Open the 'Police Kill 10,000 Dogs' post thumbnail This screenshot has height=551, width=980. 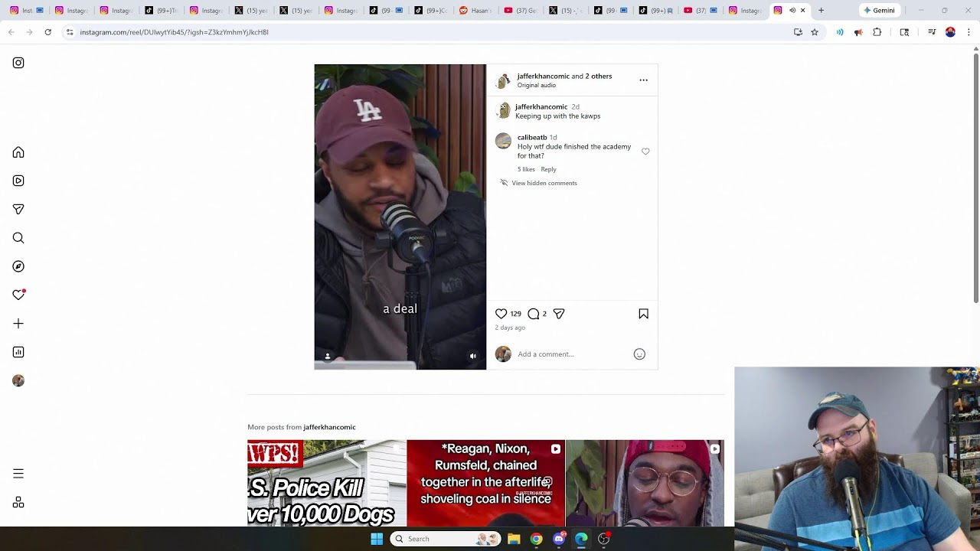coord(327,483)
